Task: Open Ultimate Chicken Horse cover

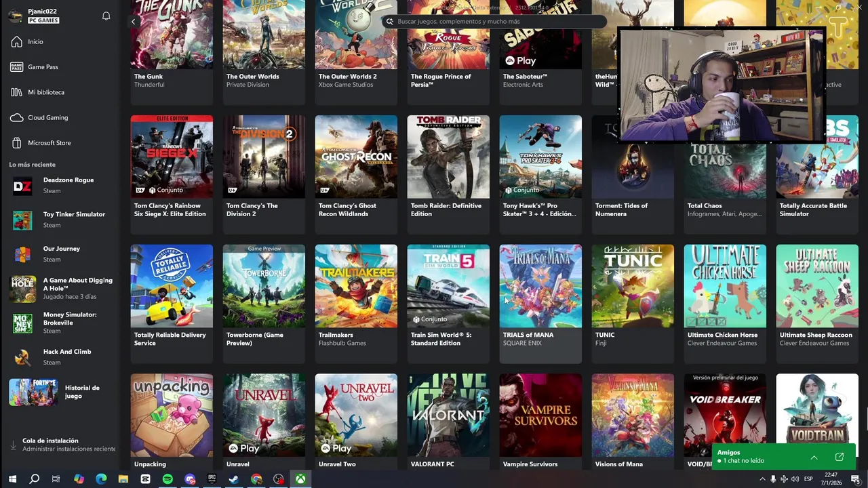Action: coord(725,286)
